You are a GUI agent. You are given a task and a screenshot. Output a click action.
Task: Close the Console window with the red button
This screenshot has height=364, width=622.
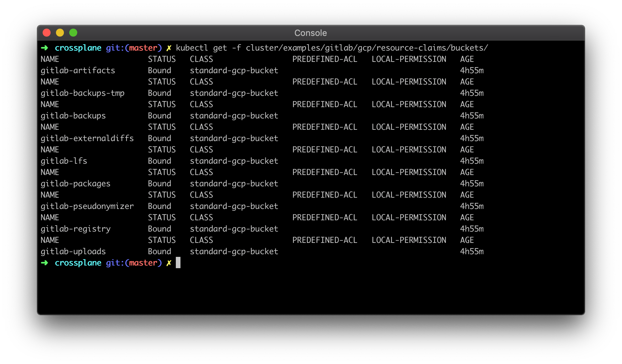point(47,33)
